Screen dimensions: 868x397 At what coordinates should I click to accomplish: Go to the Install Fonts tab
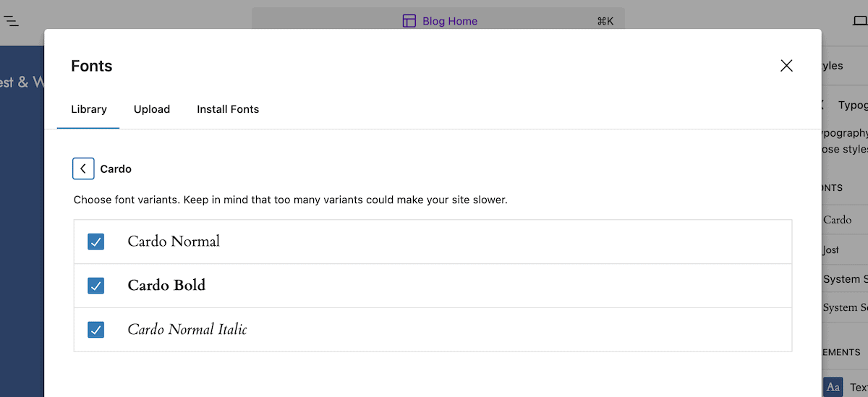pyautogui.click(x=228, y=109)
